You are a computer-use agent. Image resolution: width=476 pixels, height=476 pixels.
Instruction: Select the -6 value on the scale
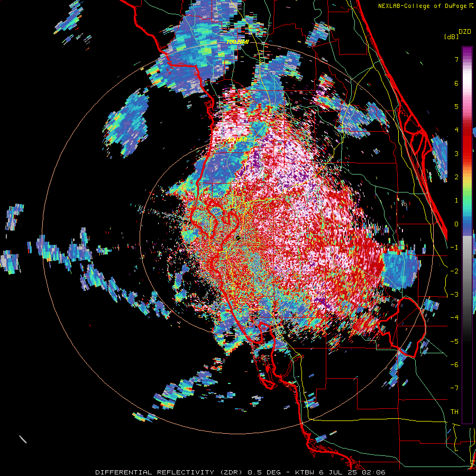pos(454,365)
